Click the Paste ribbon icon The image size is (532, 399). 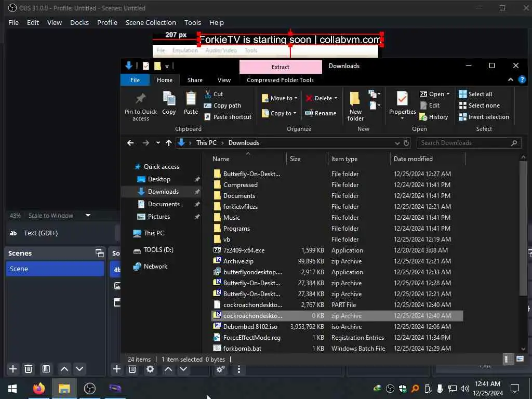point(191,99)
